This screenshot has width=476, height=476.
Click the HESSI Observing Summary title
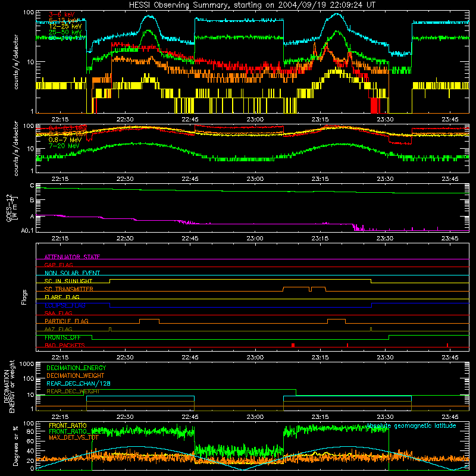pos(252,5)
